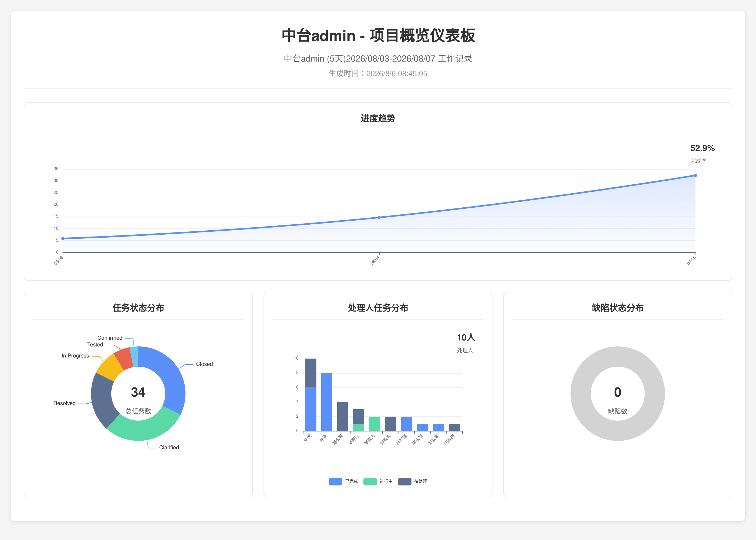The width and height of the screenshot is (756, 540).
Task: Click the Resolved label beside the donut
Action: point(65,403)
